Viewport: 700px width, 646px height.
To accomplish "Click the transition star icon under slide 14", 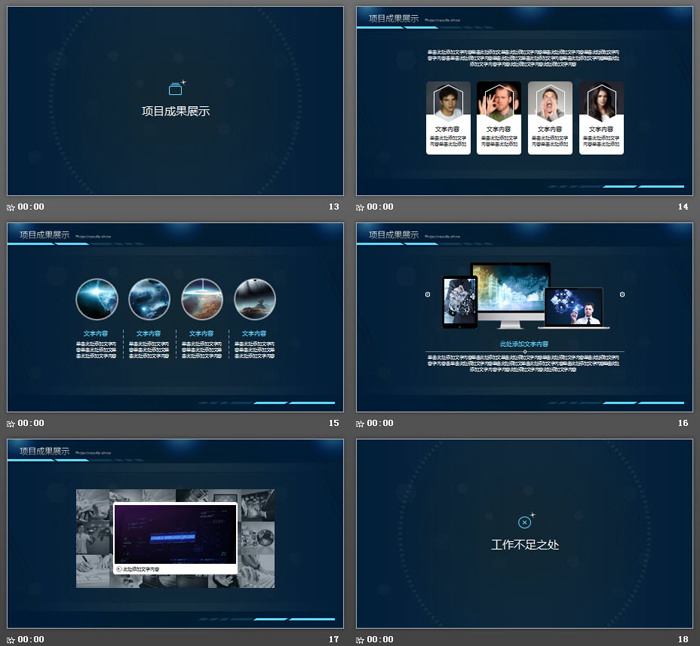I will tap(361, 207).
